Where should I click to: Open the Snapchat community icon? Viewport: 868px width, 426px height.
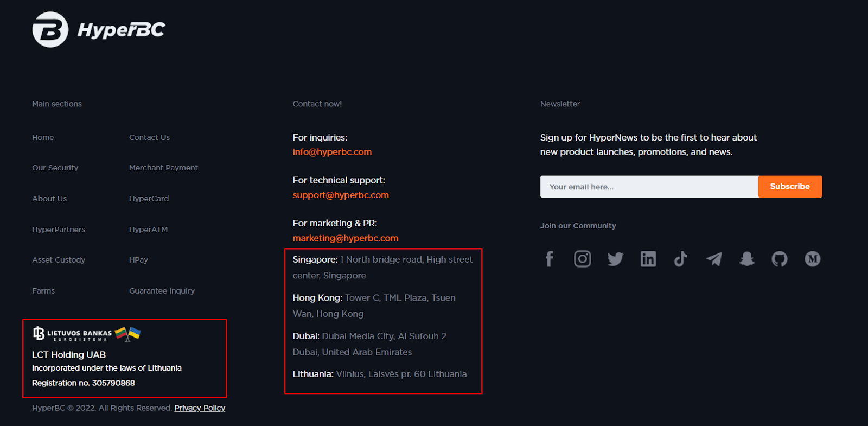[x=747, y=259]
